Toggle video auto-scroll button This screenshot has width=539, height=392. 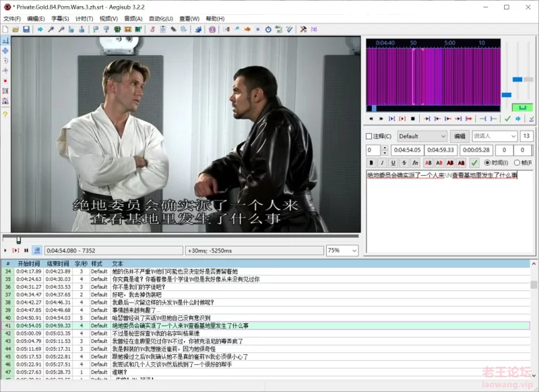37,250
